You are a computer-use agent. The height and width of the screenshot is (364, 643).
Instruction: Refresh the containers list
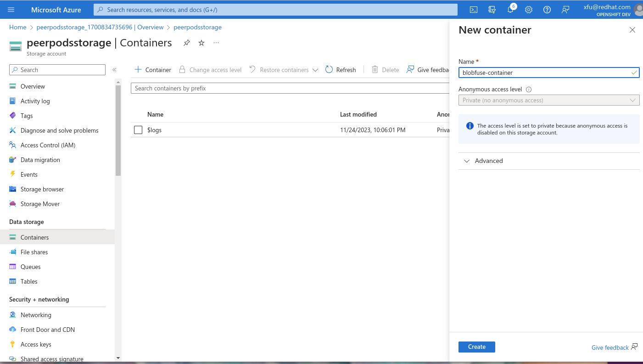(x=341, y=70)
